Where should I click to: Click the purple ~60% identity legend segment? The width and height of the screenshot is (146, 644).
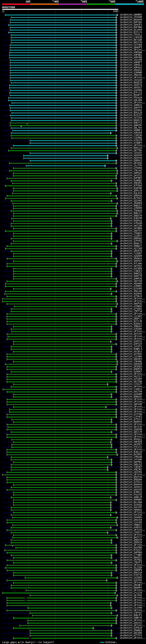(x=73, y=4)
